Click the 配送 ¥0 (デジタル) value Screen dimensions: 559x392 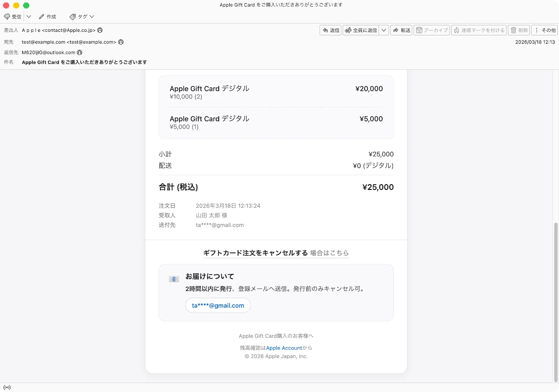(373, 165)
